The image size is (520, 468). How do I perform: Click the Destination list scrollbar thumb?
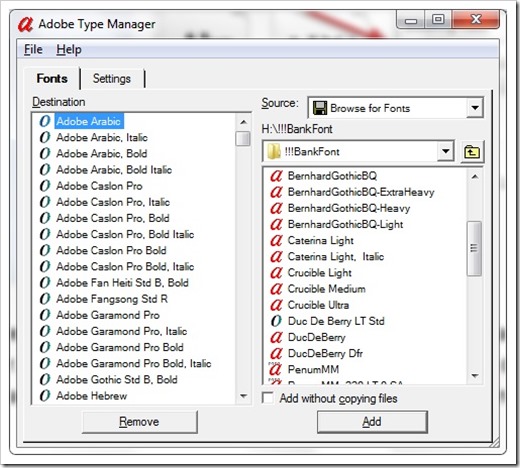click(x=243, y=139)
